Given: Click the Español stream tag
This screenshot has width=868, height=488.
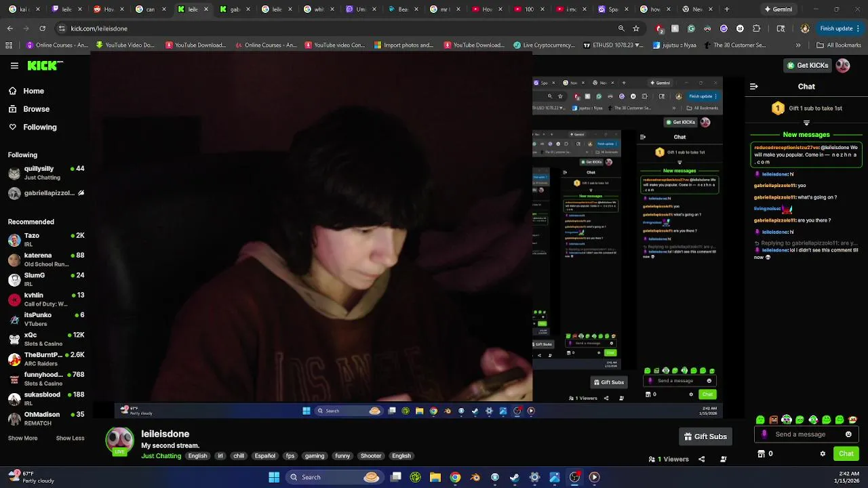Looking at the screenshot, I should point(264,456).
